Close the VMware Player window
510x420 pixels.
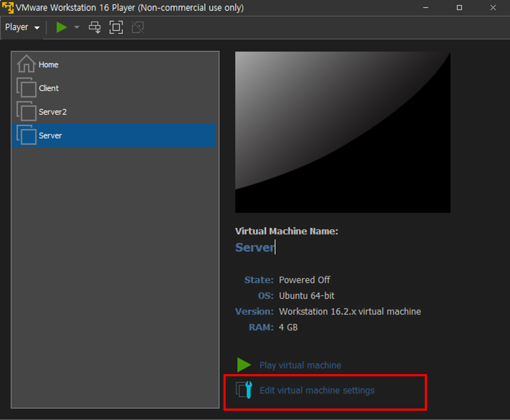[x=493, y=7]
